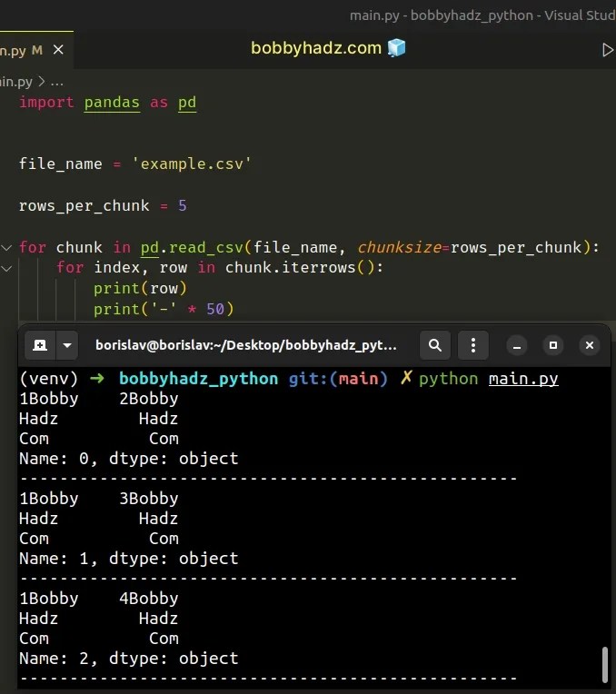This screenshot has height=694, width=616.
Task: Click '3Bobby' in the terminal output
Action: coord(148,499)
